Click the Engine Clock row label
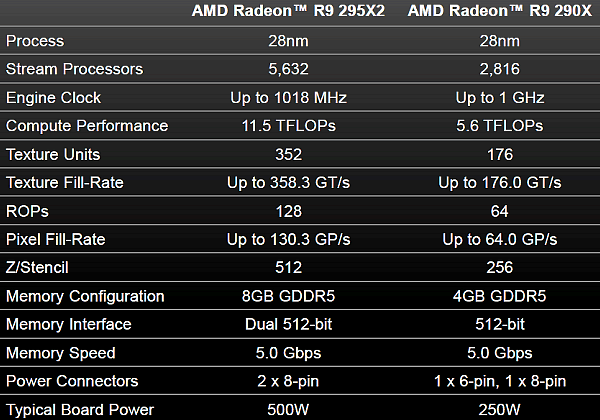600x420 pixels. 52,98
